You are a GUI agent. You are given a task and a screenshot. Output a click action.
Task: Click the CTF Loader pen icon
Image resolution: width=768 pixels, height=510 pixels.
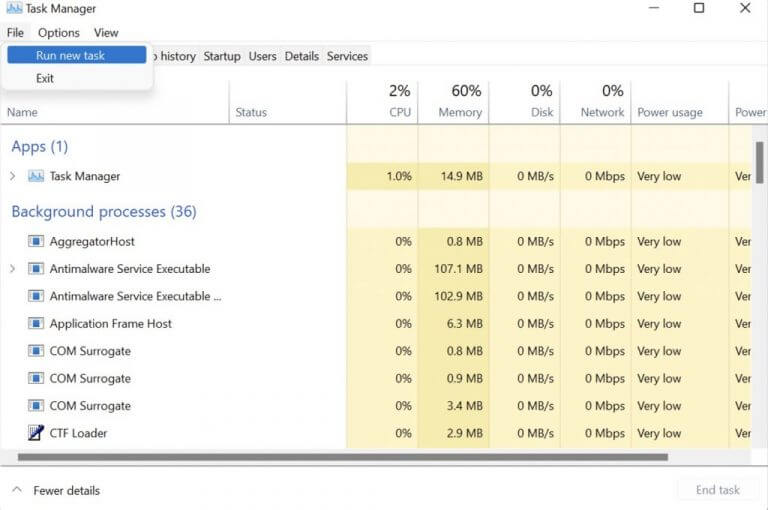(x=36, y=433)
